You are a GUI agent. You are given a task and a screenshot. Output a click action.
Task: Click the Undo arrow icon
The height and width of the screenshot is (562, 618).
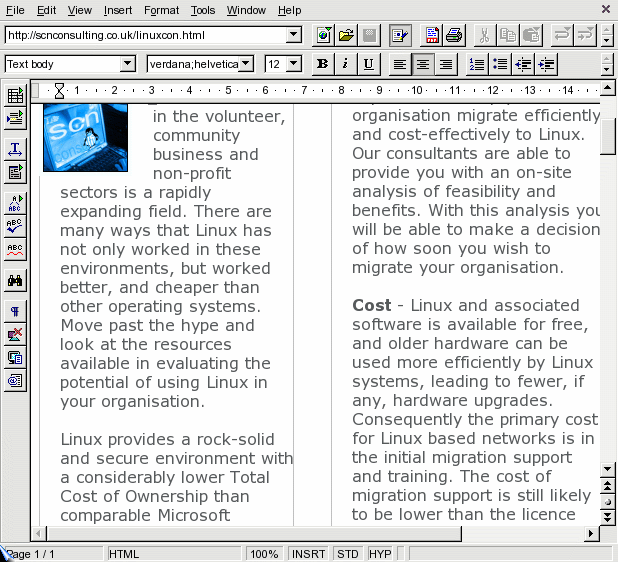click(x=562, y=35)
